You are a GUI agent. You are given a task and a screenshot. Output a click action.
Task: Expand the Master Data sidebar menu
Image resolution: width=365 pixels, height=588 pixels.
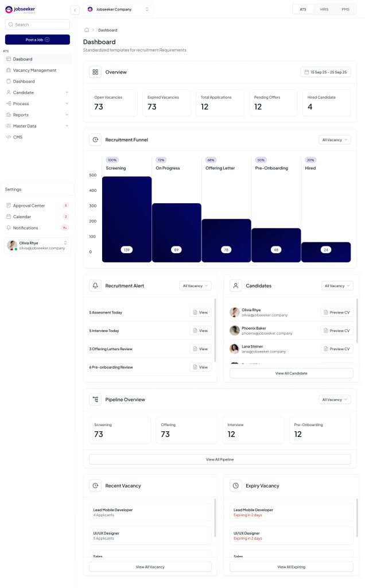coord(67,126)
